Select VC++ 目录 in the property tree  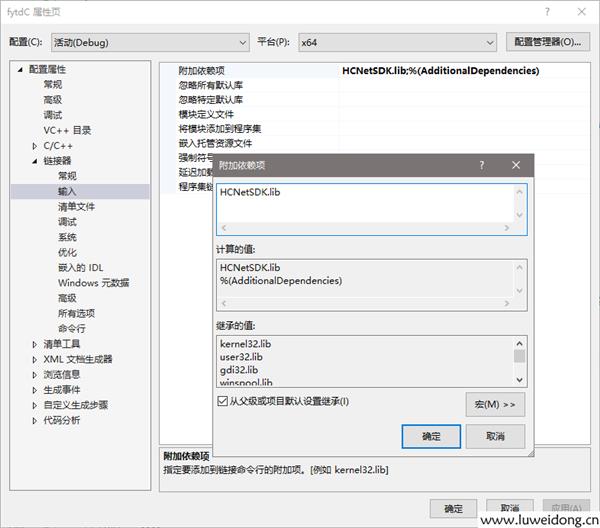click(67, 130)
